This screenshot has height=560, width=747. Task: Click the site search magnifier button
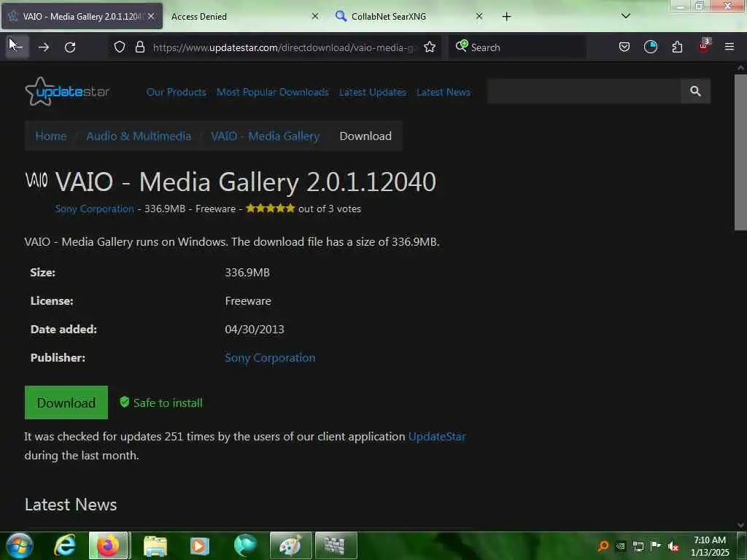click(x=695, y=91)
